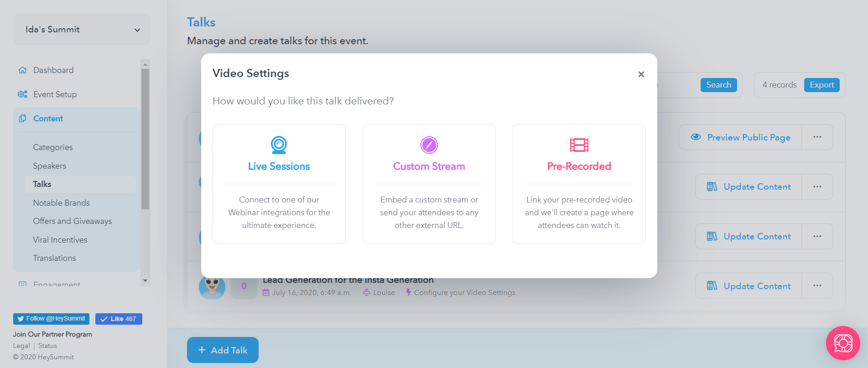Open the Join Our Partner Program link
This screenshot has height=368, width=868.
click(x=52, y=334)
